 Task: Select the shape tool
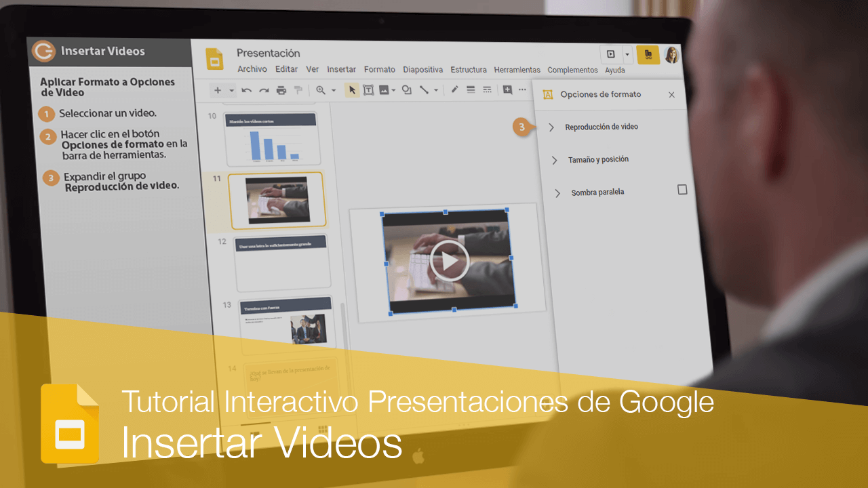[407, 90]
